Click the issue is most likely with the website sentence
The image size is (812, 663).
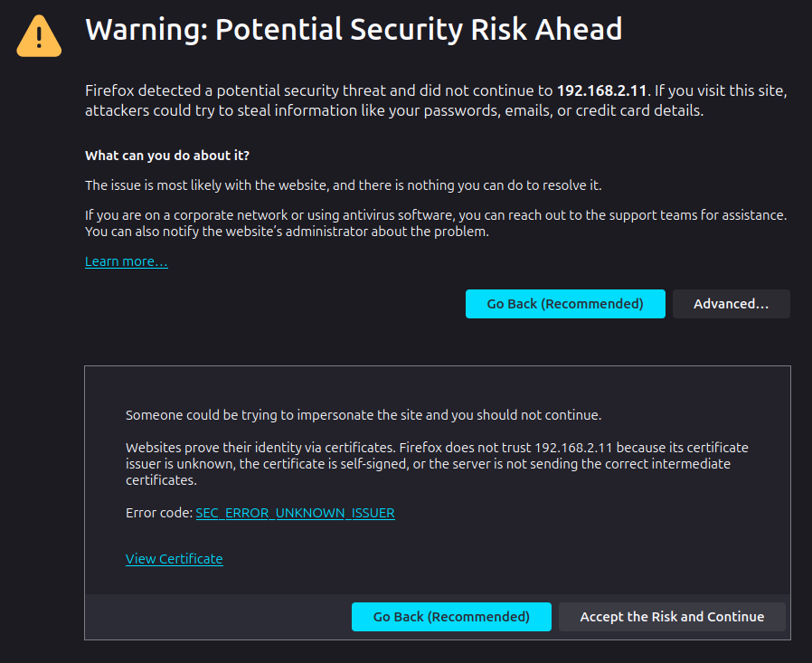point(343,185)
